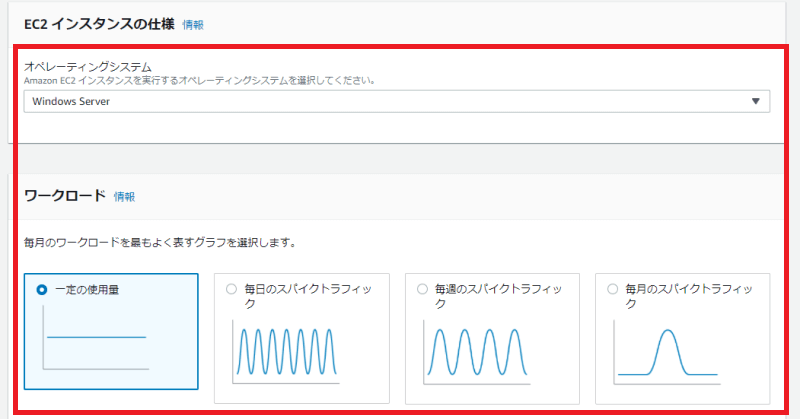800x419 pixels.
Task: Click the description starting with Amazon EC2 インスタンスを実行する
Action: click(200, 81)
